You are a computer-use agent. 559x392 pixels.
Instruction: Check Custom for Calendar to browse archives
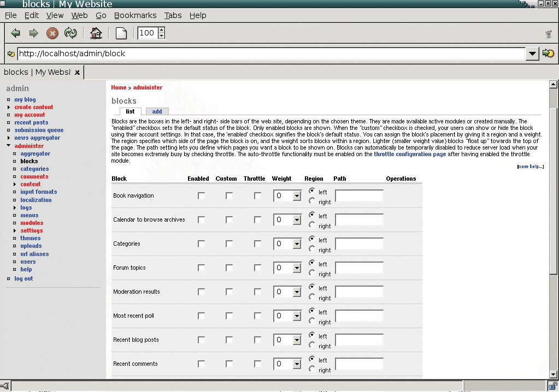[x=230, y=219]
